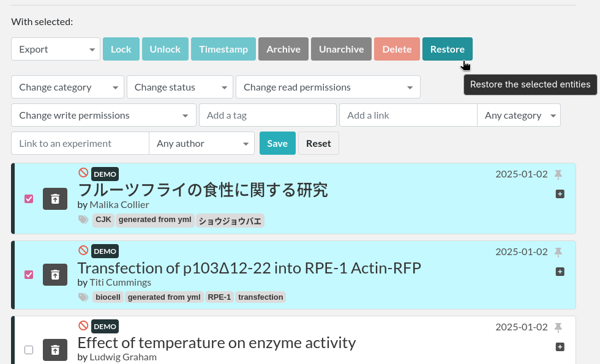600x364 pixels.
Task: Expand plus icon on enzyme activity experiment
Action: 560,347
